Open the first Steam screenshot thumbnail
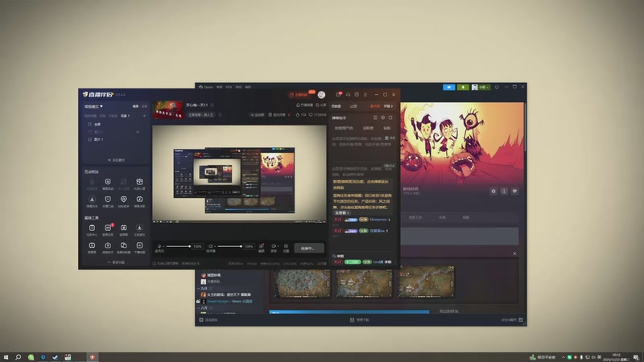 pos(303,282)
